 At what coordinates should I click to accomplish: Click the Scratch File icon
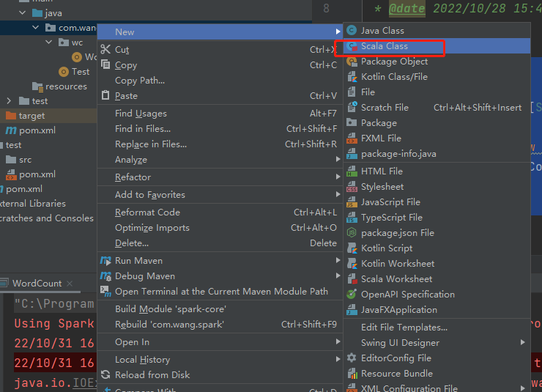tap(352, 108)
